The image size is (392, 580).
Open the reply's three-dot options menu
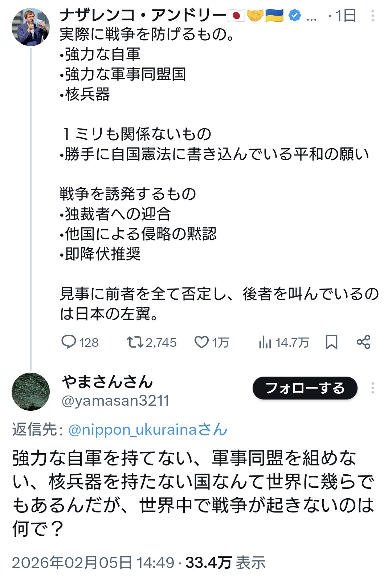(372, 388)
